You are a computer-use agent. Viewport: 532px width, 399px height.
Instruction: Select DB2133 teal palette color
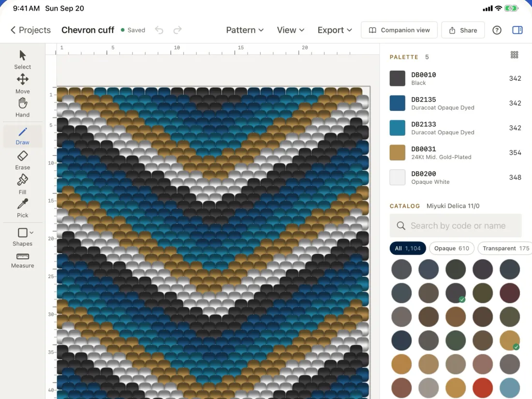pyautogui.click(x=455, y=128)
